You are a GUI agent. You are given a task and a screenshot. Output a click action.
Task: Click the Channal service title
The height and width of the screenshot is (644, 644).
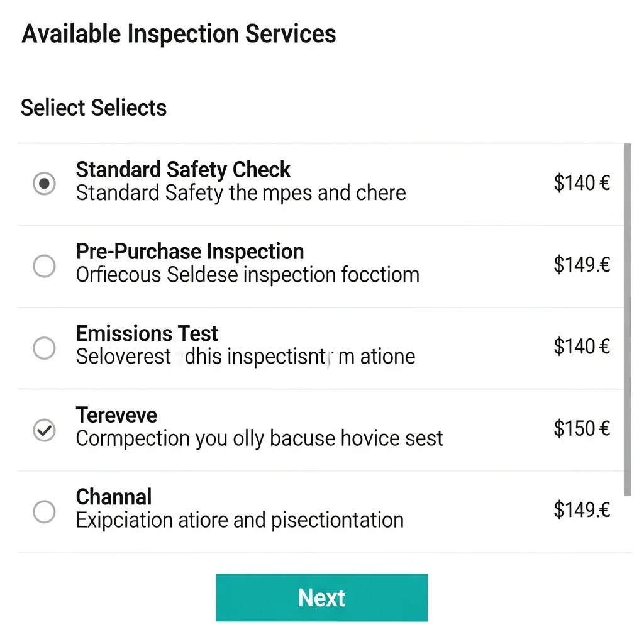click(x=114, y=497)
